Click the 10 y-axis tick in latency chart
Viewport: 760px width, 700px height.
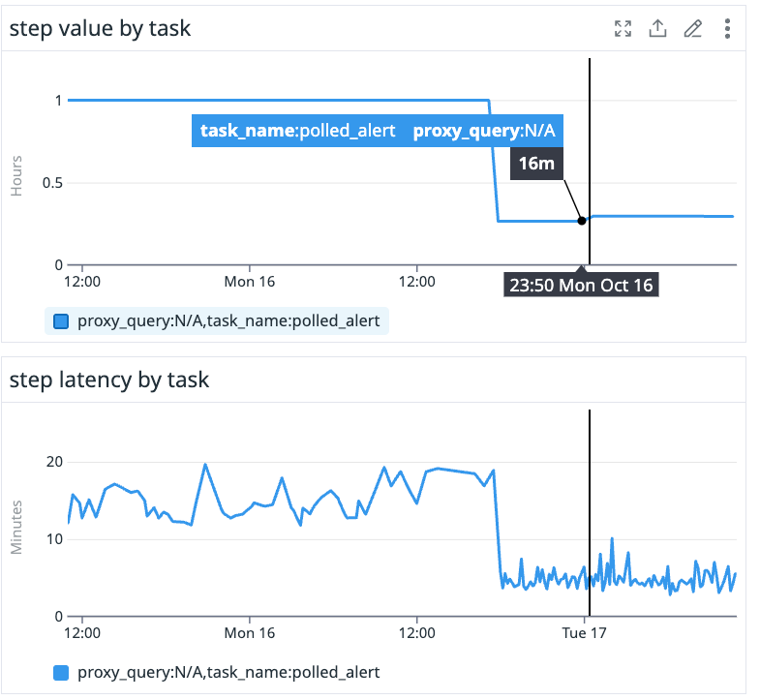pos(54,539)
